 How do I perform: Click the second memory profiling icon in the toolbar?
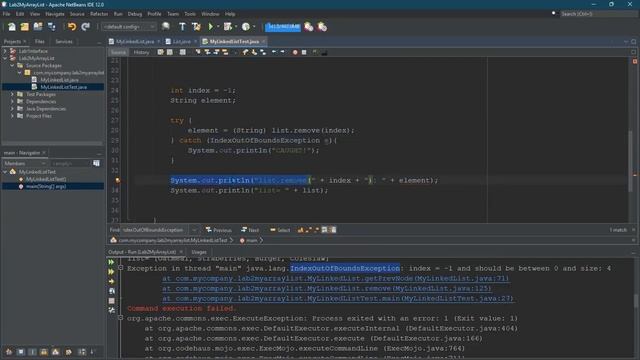pos(322,27)
